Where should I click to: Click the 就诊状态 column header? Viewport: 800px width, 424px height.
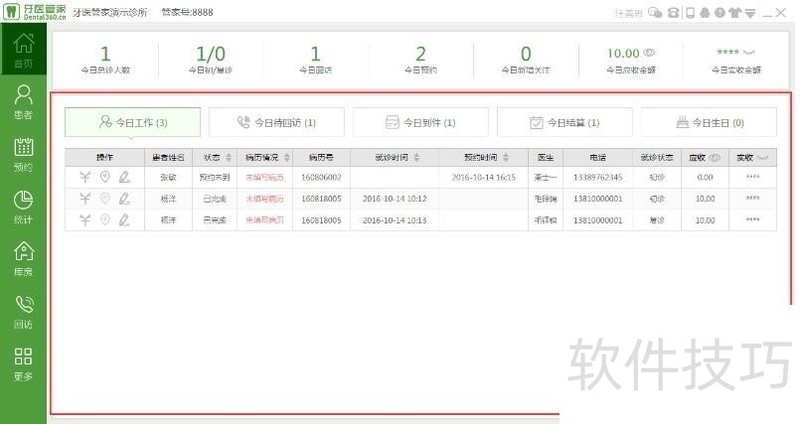tap(657, 158)
